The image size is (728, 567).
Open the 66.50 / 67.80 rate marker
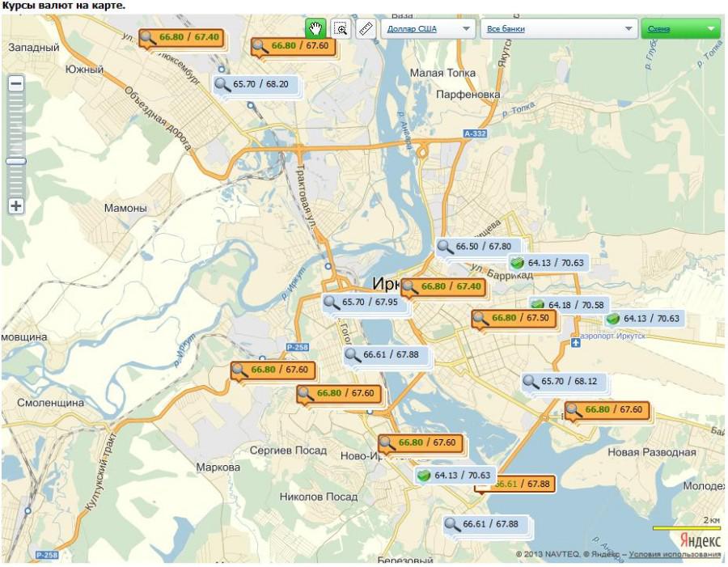click(x=476, y=247)
